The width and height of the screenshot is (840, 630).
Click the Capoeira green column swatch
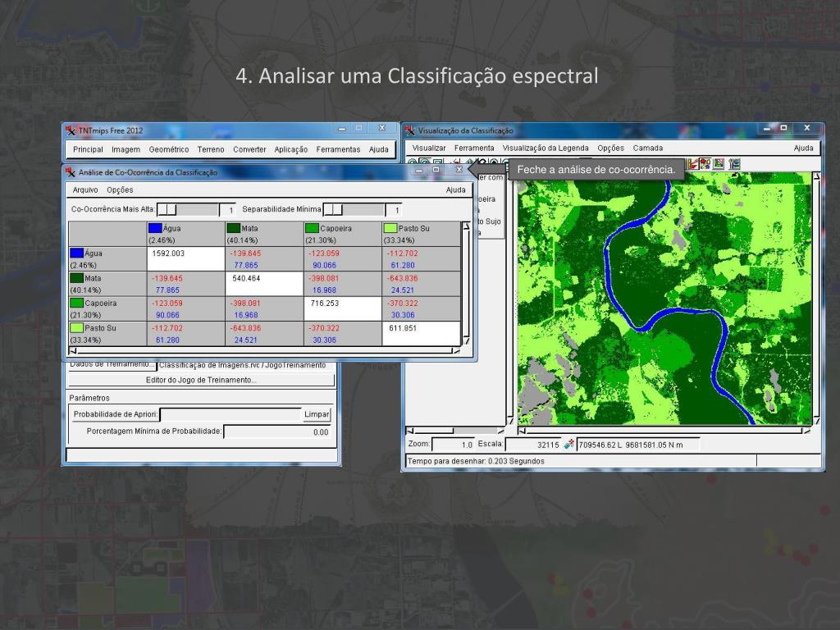pyautogui.click(x=312, y=228)
